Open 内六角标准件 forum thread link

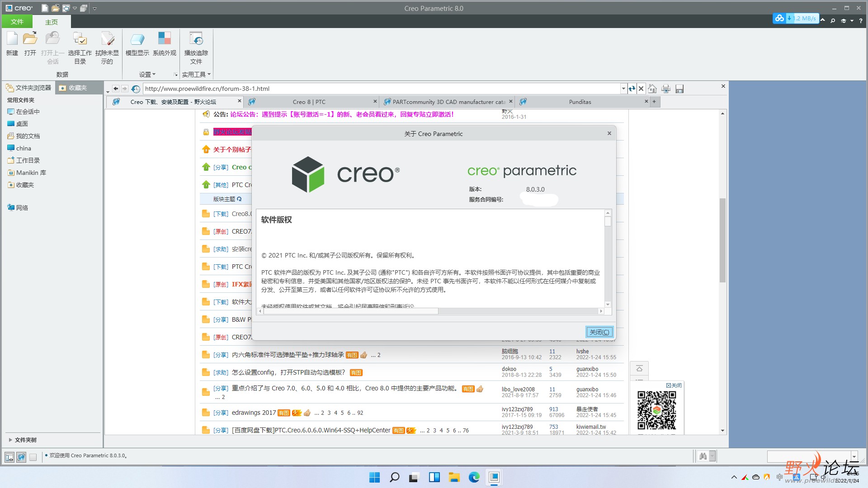pyautogui.click(x=288, y=355)
